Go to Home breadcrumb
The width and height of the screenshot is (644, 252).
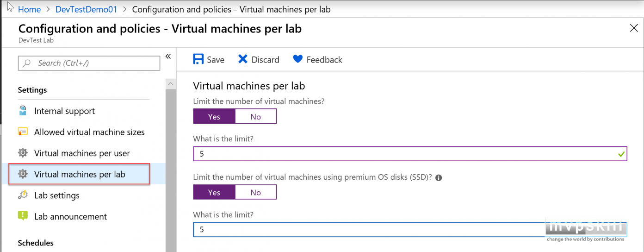pyautogui.click(x=29, y=9)
